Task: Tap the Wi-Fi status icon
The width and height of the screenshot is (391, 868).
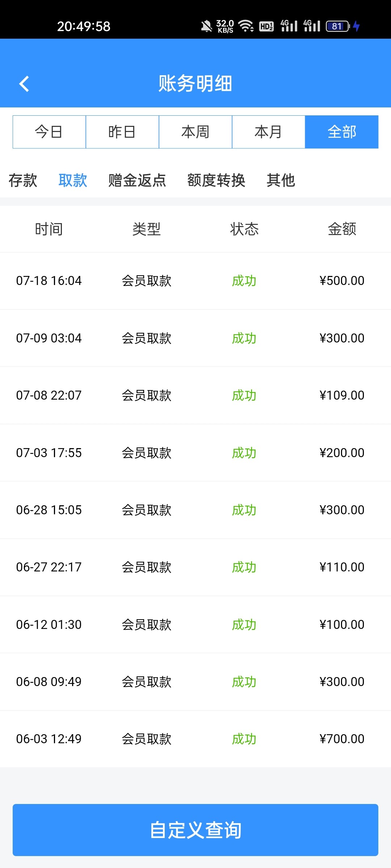Action: (x=246, y=26)
